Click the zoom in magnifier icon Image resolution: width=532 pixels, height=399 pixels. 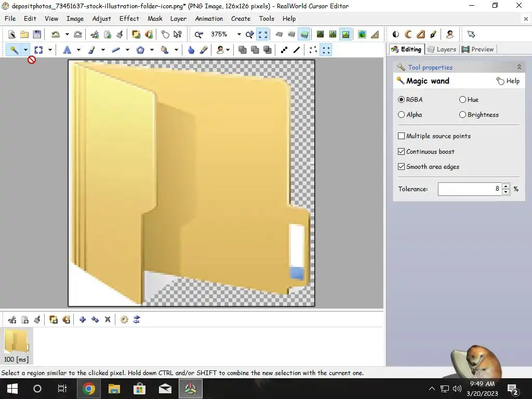tap(250, 34)
